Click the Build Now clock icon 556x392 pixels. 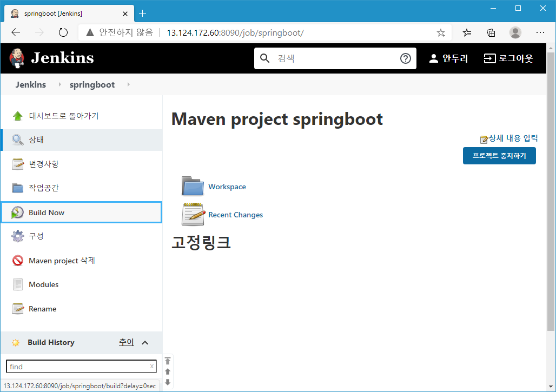click(17, 212)
